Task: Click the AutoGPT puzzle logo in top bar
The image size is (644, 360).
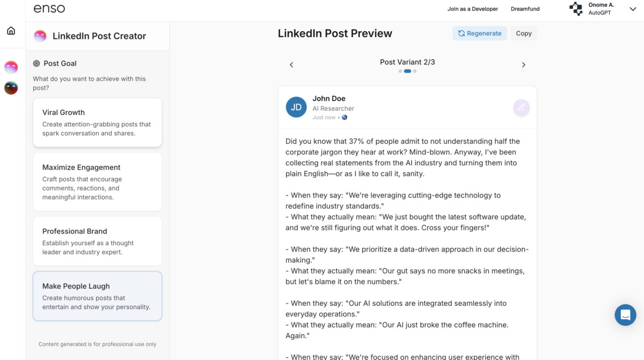Action: [x=575, y=9]
